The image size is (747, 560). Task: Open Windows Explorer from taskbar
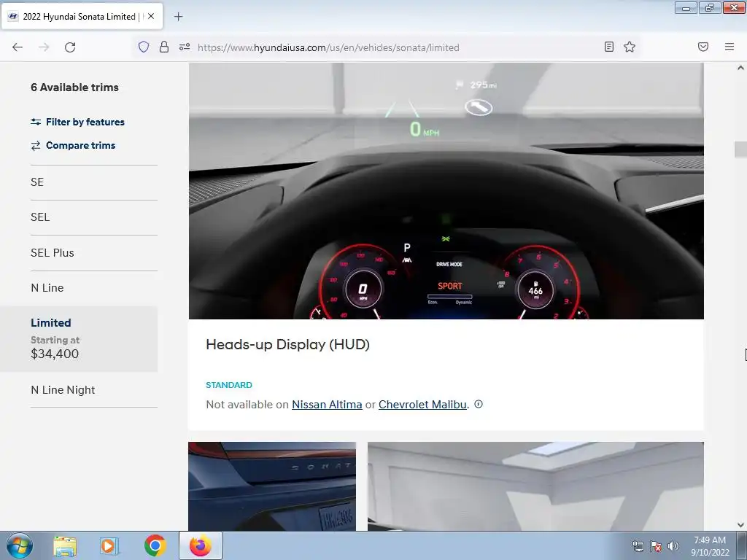point(65,546)
